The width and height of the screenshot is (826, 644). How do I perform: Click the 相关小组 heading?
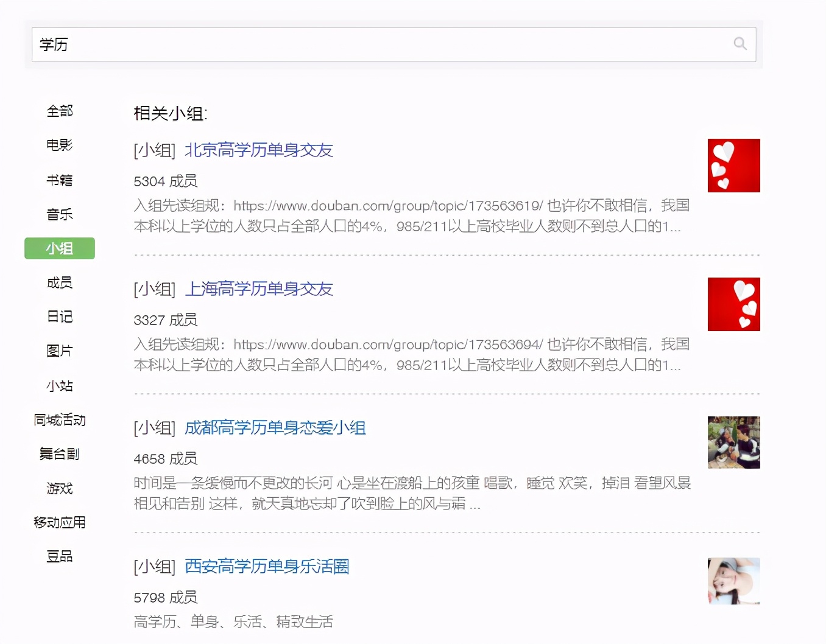click(171, 113)
